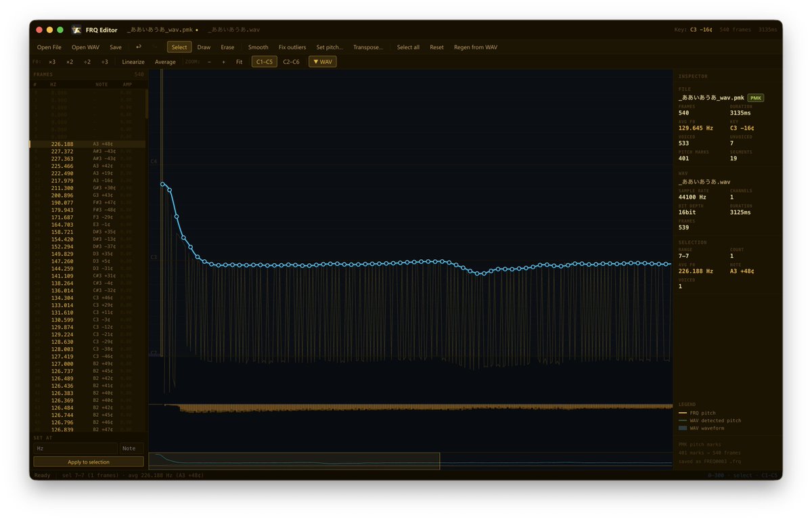812x519 pixels.
Task: Click selection note A3 +48¢ in Inspector
Action: point(742,271)
